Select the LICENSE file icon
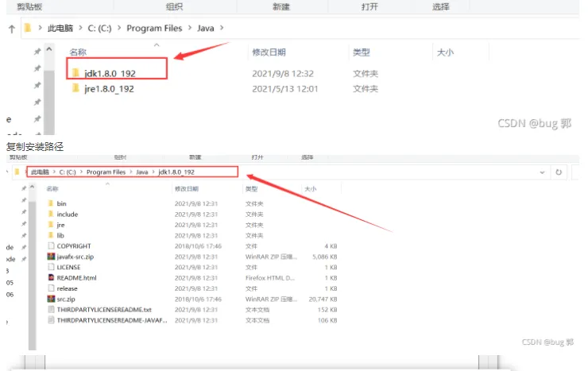Screen dimensions: 588x371 [51, 267]
